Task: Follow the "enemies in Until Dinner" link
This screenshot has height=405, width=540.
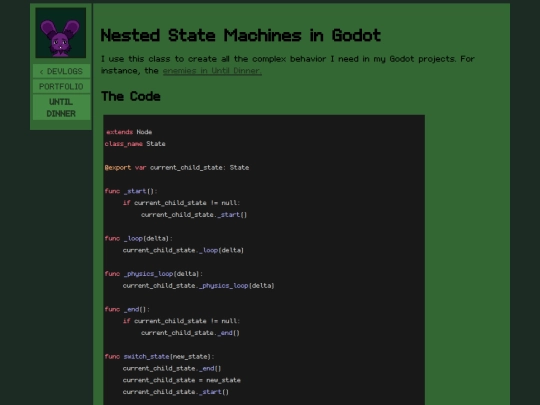Action: tap(212, 71)
